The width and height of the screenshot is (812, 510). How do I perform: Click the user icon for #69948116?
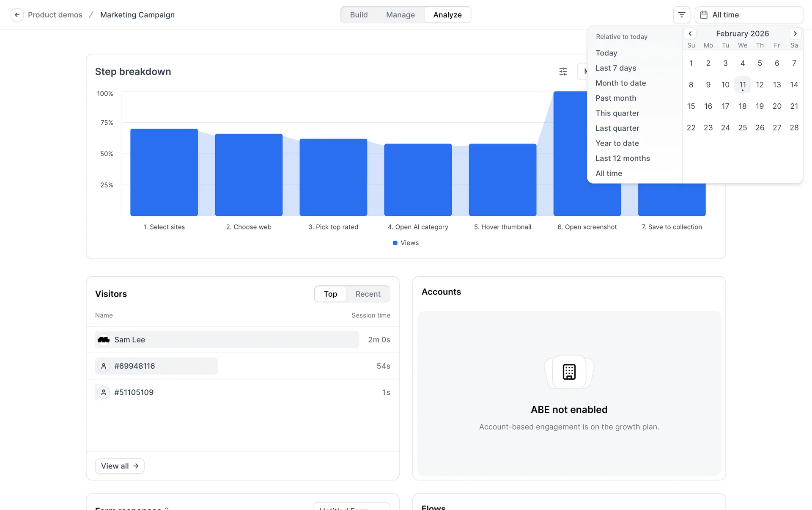click(x=104, y=366)
